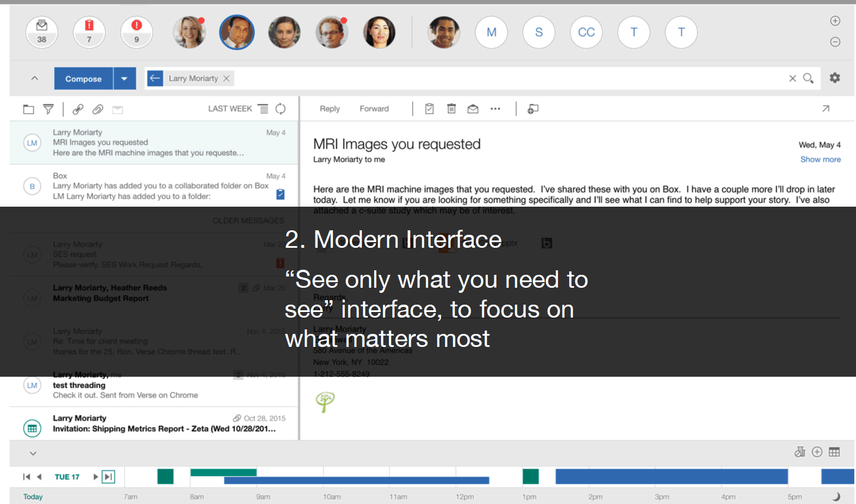Screen dimensions: 856x504
Task: Select the highlighted Larry Moriarty avatar
Action: pyautogui.click(x=237, y=32)
